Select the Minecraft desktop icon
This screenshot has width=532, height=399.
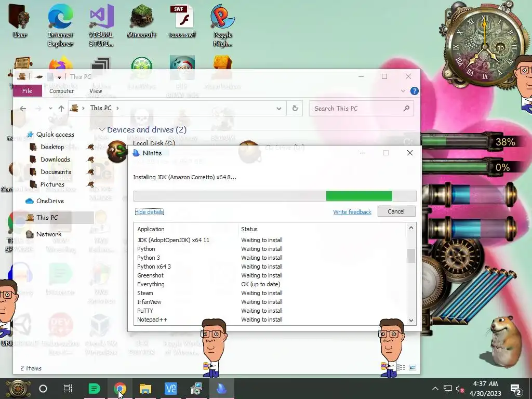pos(141,20)
